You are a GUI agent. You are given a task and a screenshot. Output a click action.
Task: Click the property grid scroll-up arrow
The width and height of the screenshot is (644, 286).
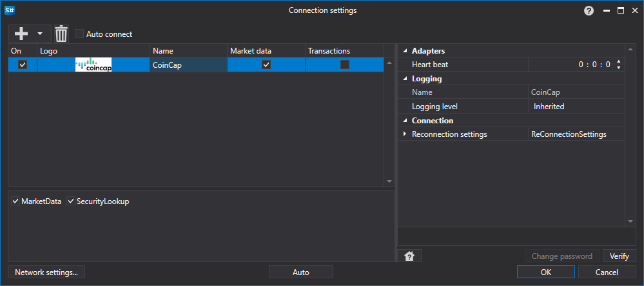point(631,50)
